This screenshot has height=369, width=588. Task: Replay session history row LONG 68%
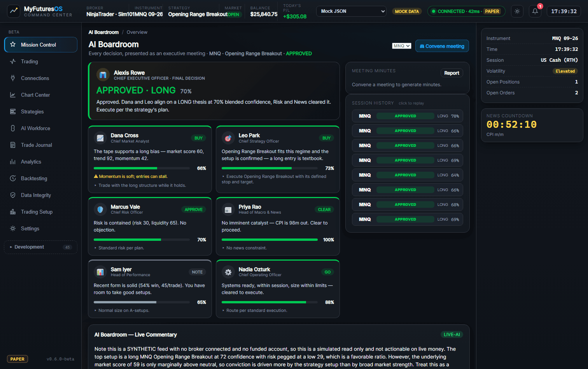(408, 205)
